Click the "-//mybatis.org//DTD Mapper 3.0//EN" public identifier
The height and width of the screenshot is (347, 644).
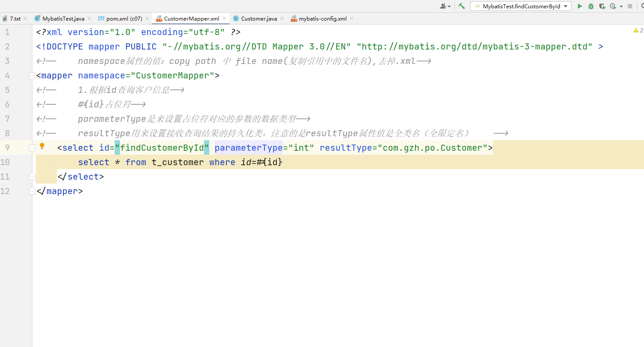[x=257, y=47]
